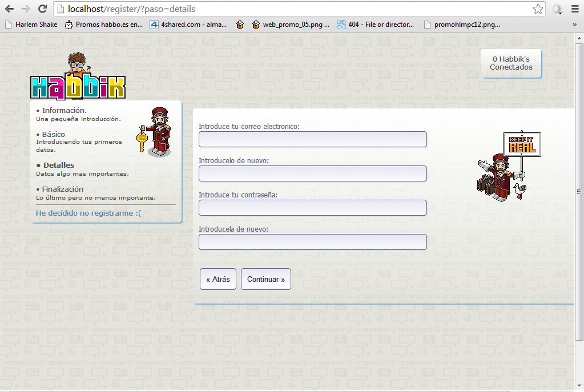Viewport: 584px width, 392px height.
Task: Click the address bar URL
Action: point(131,9)
